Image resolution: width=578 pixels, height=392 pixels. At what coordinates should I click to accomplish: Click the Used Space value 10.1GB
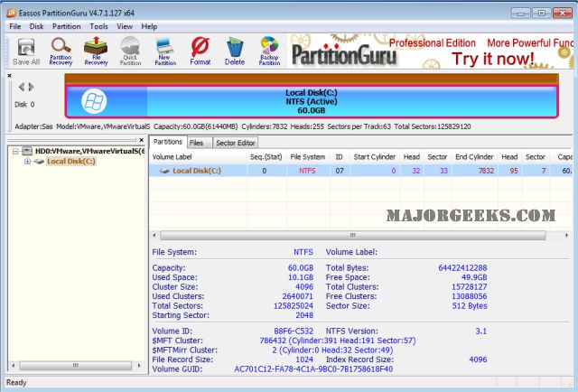(301, 277)
